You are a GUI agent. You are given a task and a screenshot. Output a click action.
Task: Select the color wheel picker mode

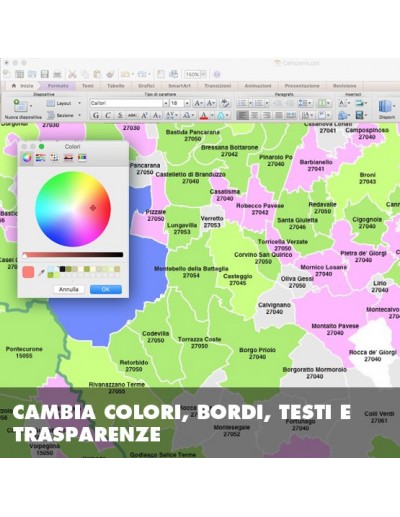click(27, 158)
